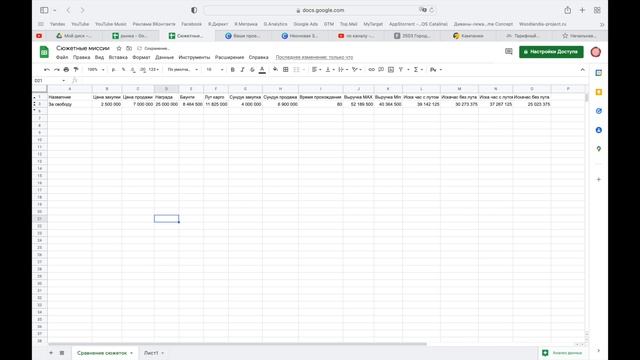The image size is (640, 360).
Task: Open the font family dropdown
Action: point(182,70)
